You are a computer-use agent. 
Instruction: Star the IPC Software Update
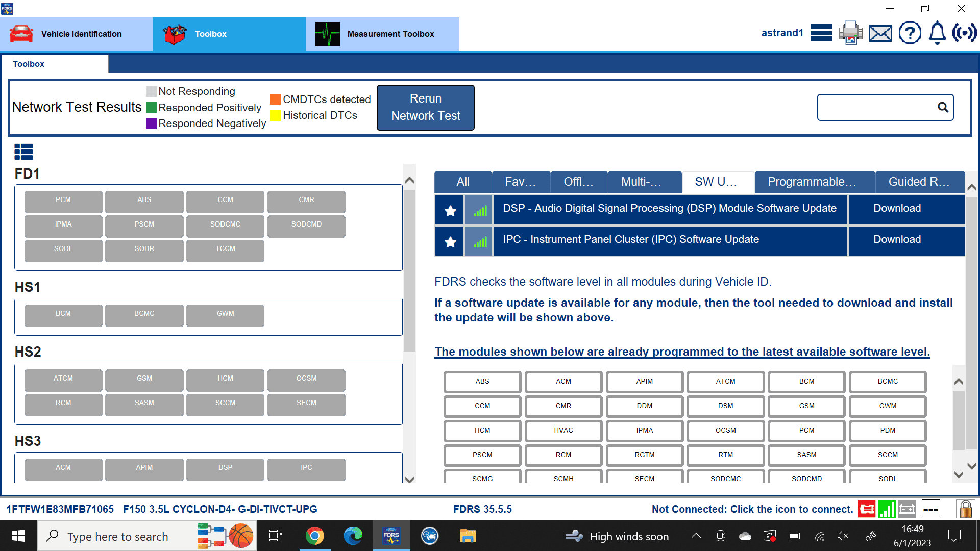(449, 241)
